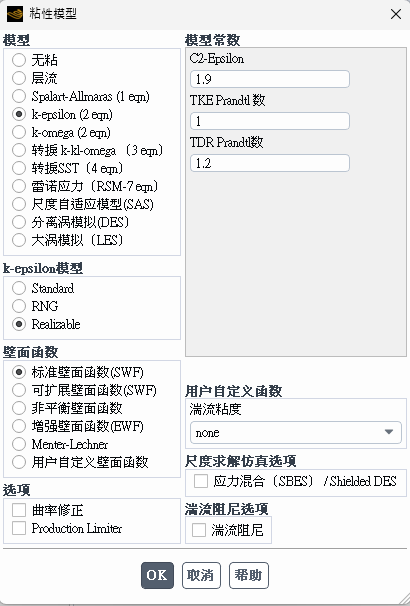Viewport: 410px width, 606px height.
Task: Select k-omega (2 eqn) model
Action: coord(19,132)
